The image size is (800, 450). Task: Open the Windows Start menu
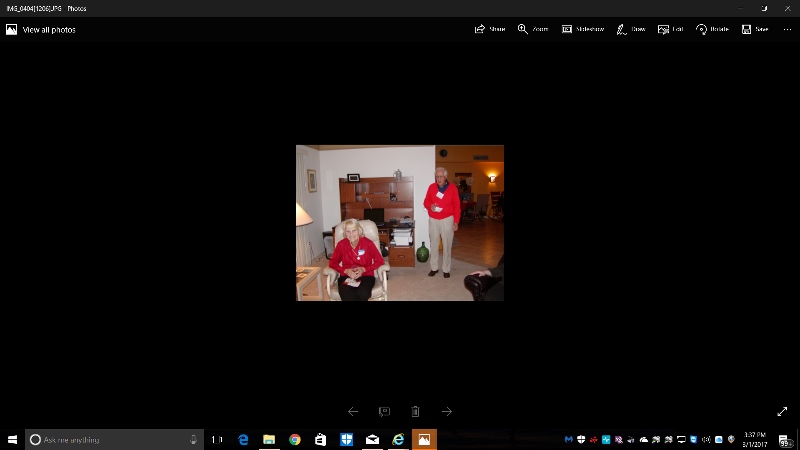tap(12, 439)
